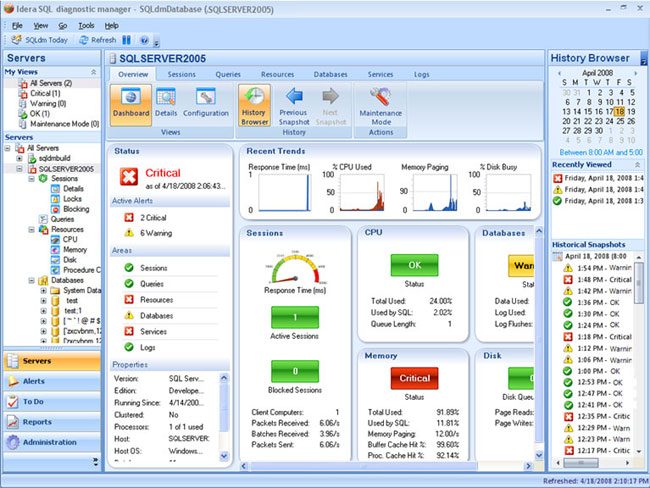The height and width of the screenshot is (488, 650).
Task: Open the help icon in toolbar
Action: click(x=144, y=40)
